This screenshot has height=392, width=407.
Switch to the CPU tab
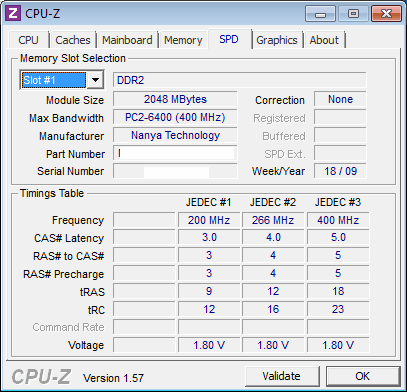(x=28, y=40)
